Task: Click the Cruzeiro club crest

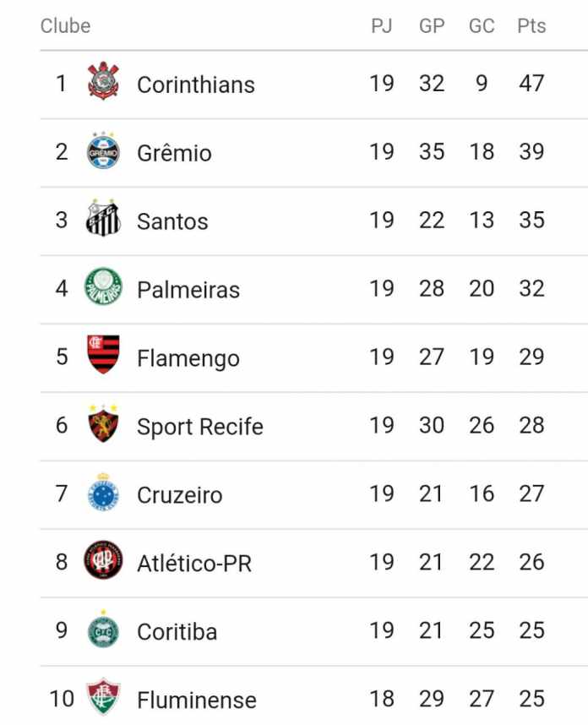Action: pyautogui.click(x=104, y=492)
